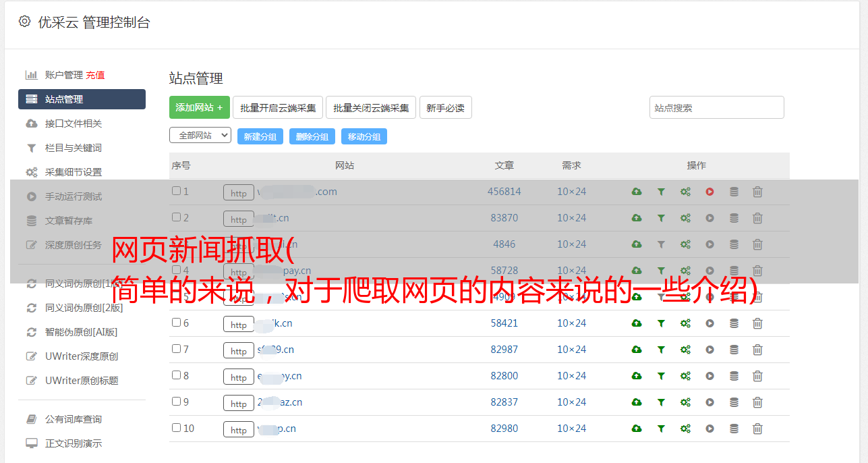Click the article count 456814

tap(504, 192)
